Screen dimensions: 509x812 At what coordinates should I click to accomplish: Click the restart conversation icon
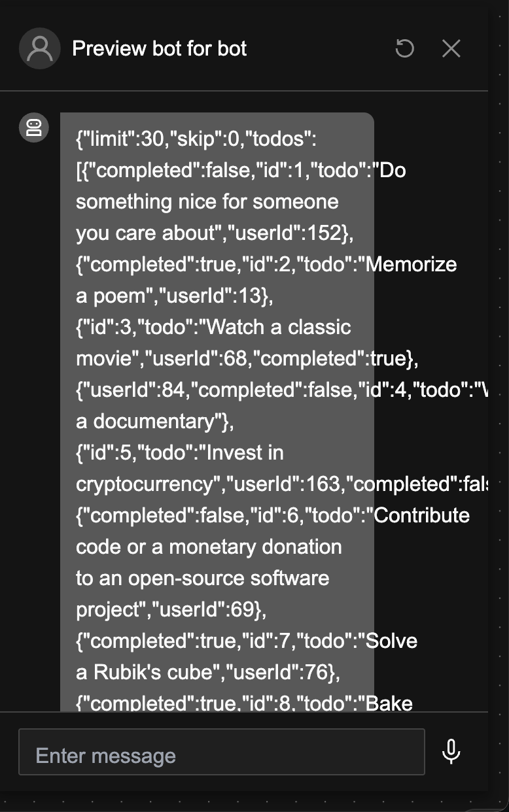(x=405, y=48)
